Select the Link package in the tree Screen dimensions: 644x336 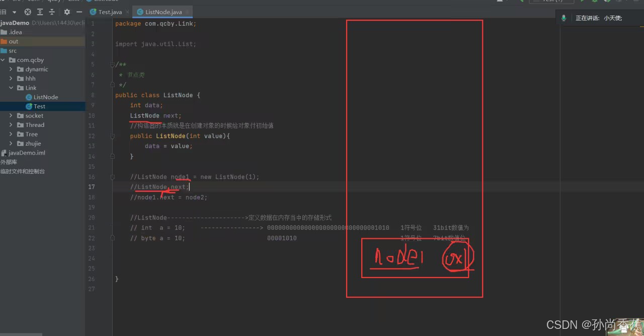tap(31, 88)
